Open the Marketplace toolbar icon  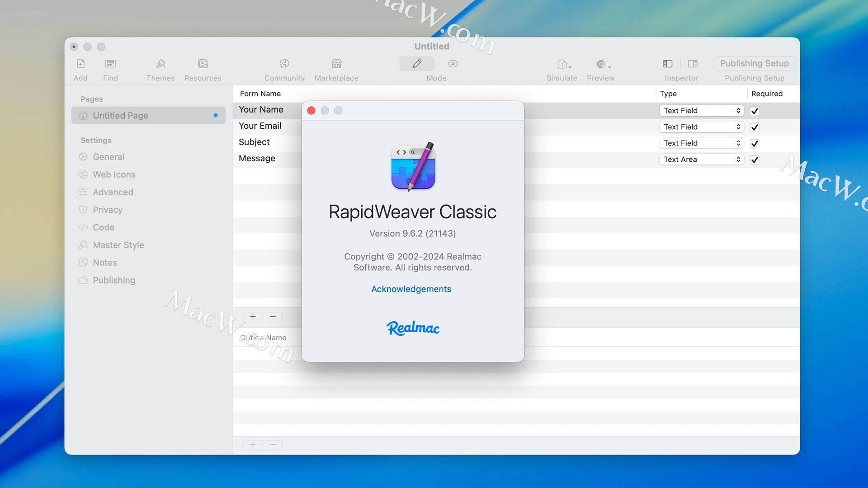point(336,64)
